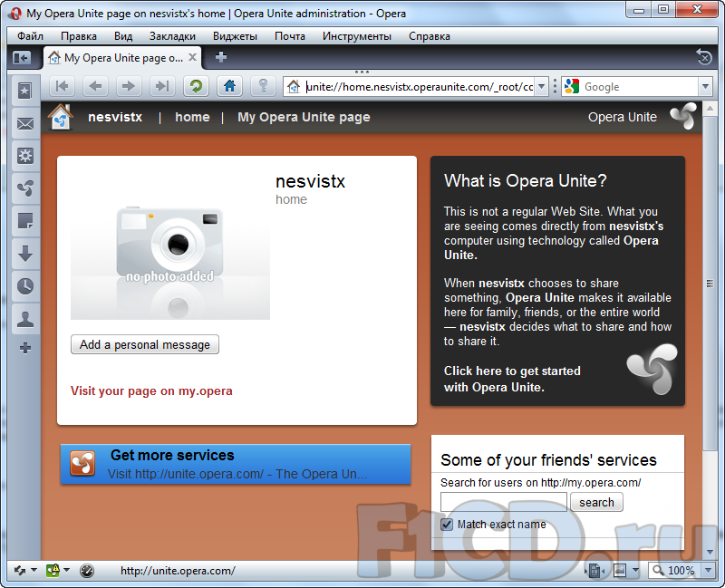725x588 pixels.
Task: Open the Виджеты menu
Action: coord(235,36)
